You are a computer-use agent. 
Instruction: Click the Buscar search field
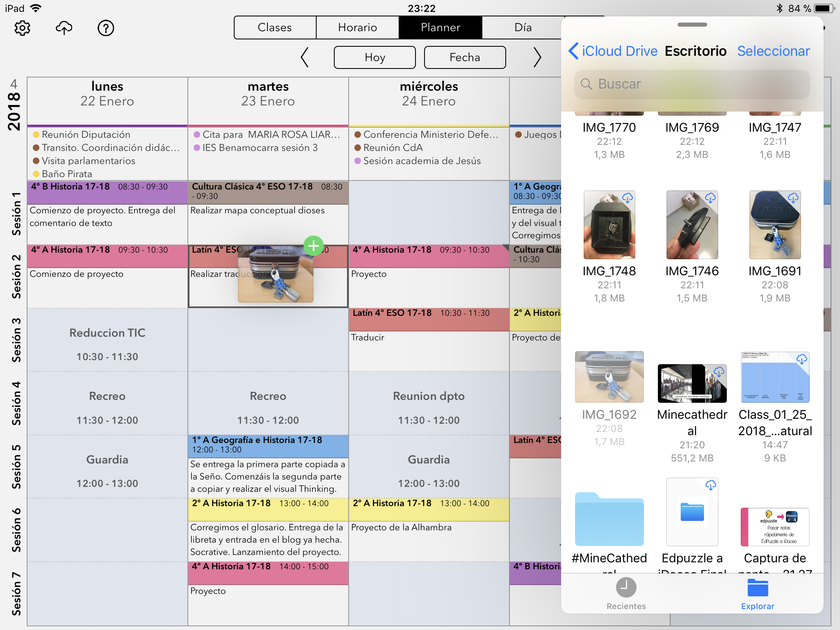692,84
